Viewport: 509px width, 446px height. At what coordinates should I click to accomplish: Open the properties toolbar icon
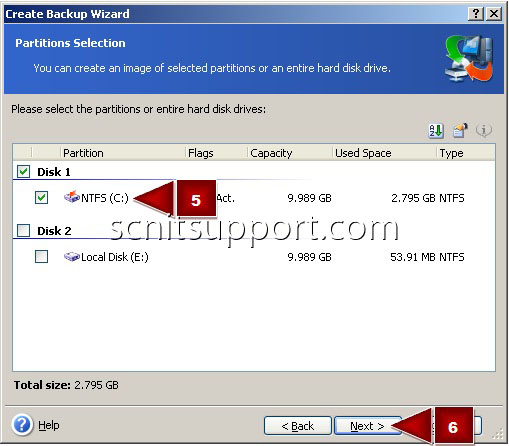tap(460, 130)
